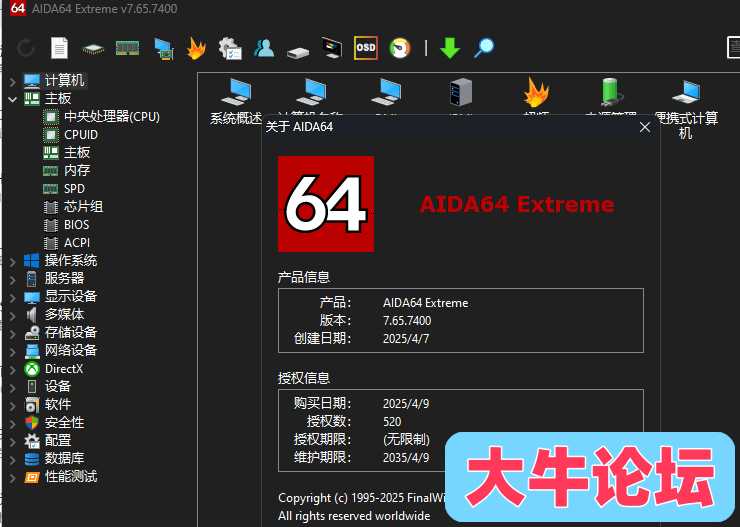This screenshot has height=527, width=740.
Task: Open the gauge benchmark toolbar icon
Action: (400, 48)
